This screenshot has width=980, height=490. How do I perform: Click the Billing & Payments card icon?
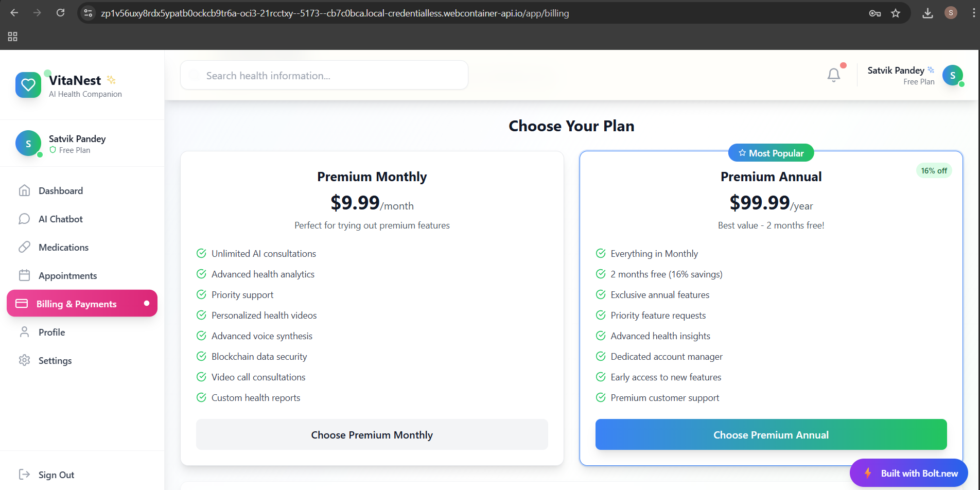(x=22, y=304)
